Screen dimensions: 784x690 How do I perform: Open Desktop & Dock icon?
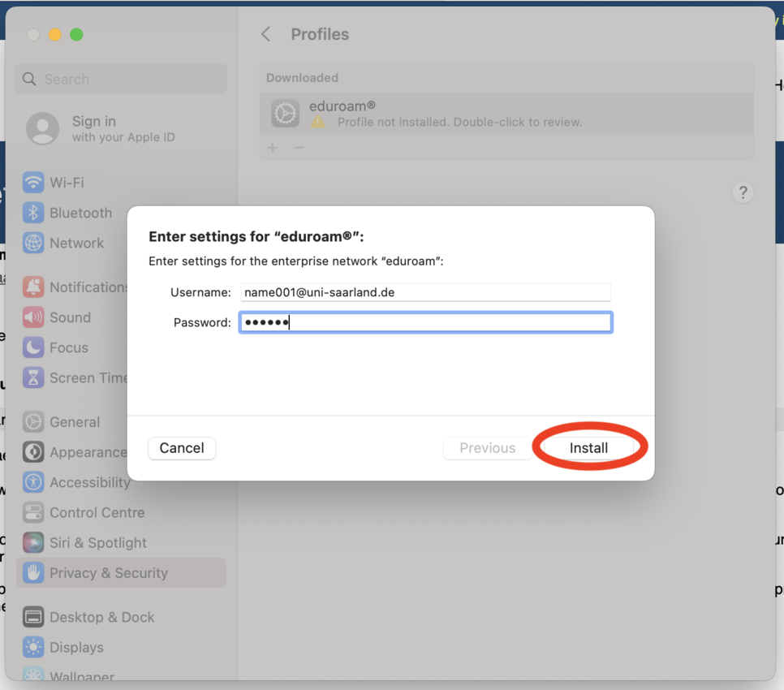(x=33, y=617)
